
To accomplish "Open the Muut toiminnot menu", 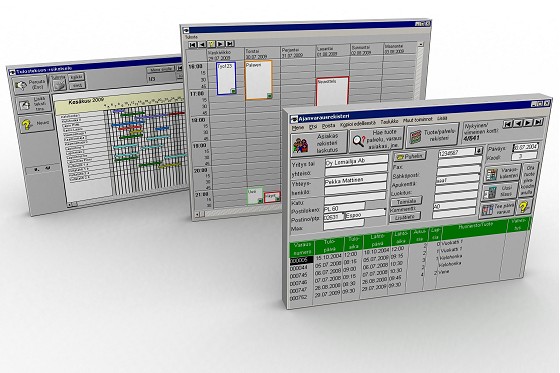I will pos(417,120).
